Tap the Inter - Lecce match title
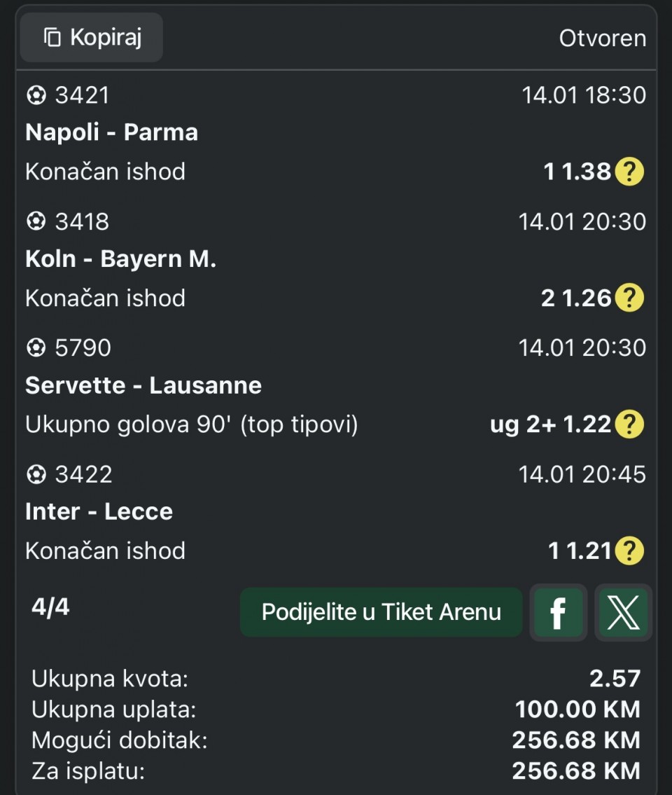 [99, 511]
